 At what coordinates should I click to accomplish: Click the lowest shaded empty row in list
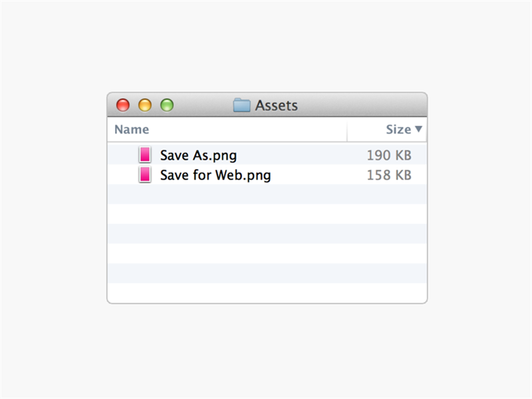(267, 273)
